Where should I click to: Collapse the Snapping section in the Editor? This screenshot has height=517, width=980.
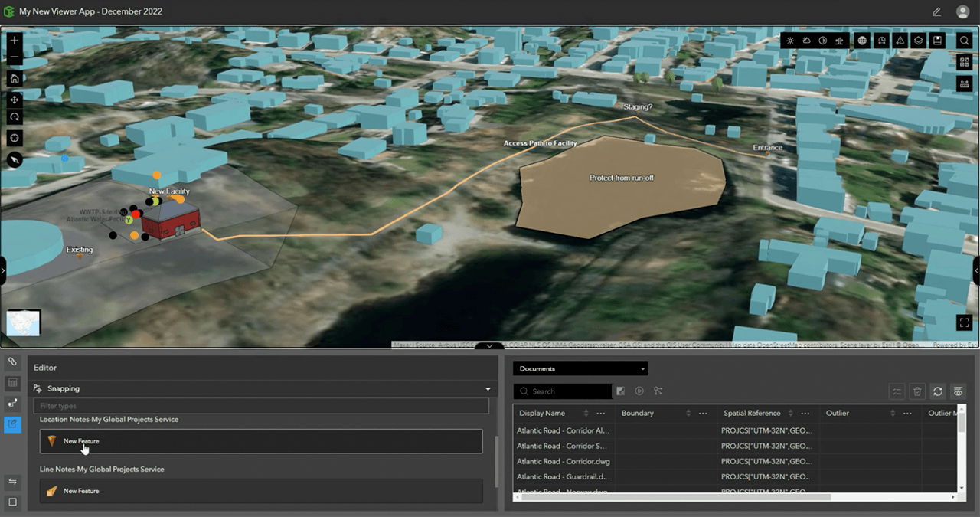488,388
